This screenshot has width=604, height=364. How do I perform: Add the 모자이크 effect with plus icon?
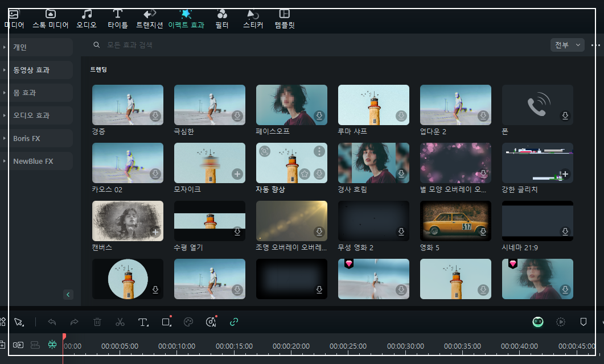[x=237, y=174]
